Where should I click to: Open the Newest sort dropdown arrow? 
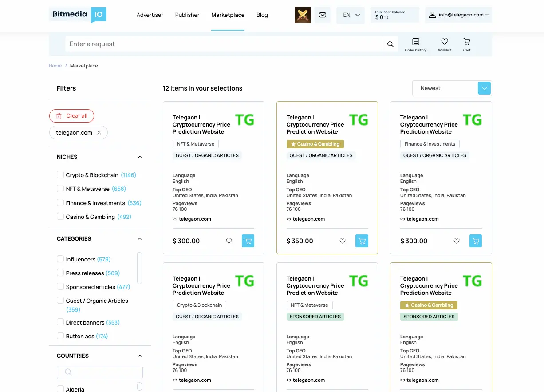[485, 88]
